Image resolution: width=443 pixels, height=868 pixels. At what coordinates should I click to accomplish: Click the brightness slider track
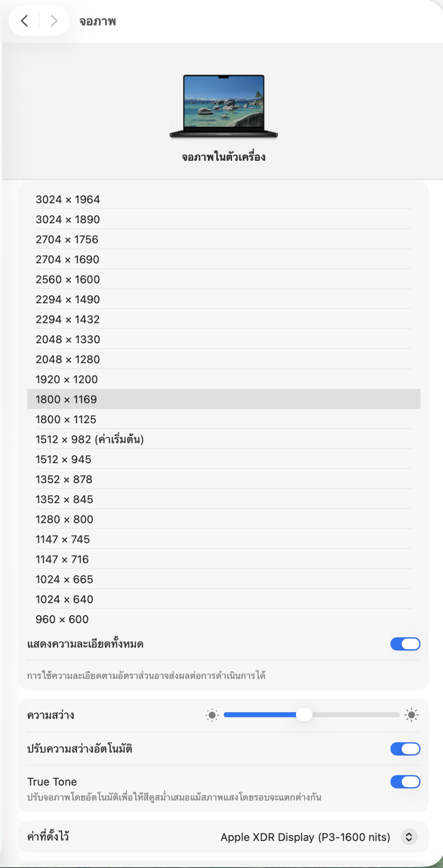click(x=354, y=715)
